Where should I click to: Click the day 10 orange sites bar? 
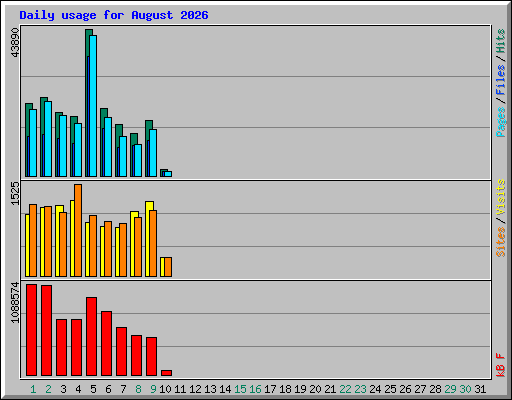pyautogui.click(x=168, y=267)
